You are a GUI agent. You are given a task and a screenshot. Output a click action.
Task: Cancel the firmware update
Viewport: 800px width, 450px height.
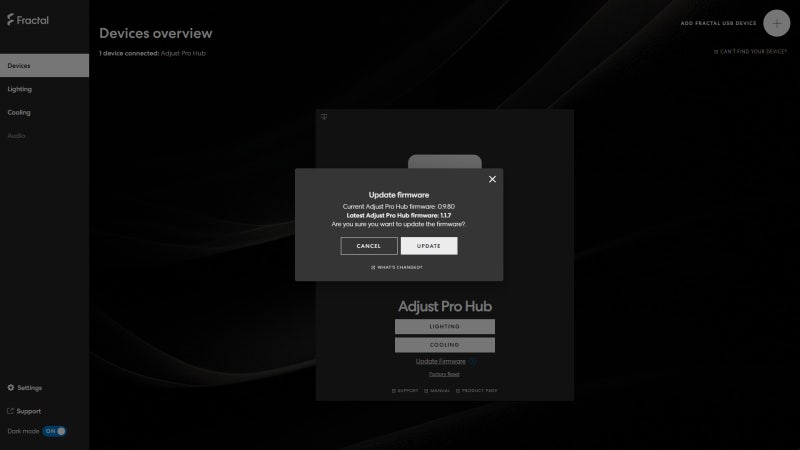(x=369, y=246)
